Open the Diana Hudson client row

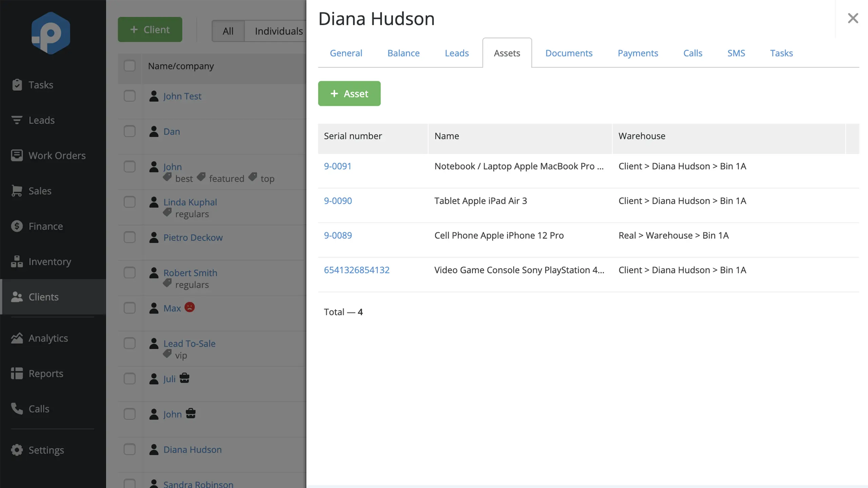point(193,449)
